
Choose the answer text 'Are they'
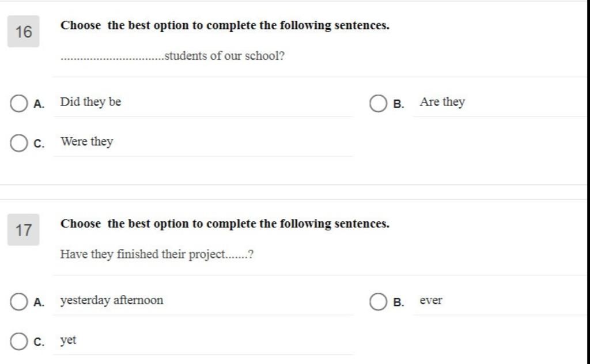[442, 102]
